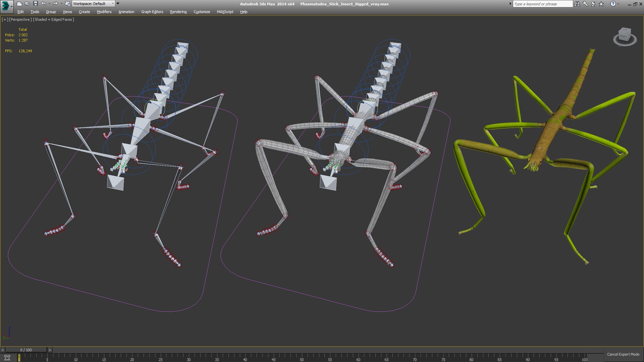Open the Animation menu
The width and height of the screenshot is (644, 362).
pyautogui.click(x=126, y=12)
